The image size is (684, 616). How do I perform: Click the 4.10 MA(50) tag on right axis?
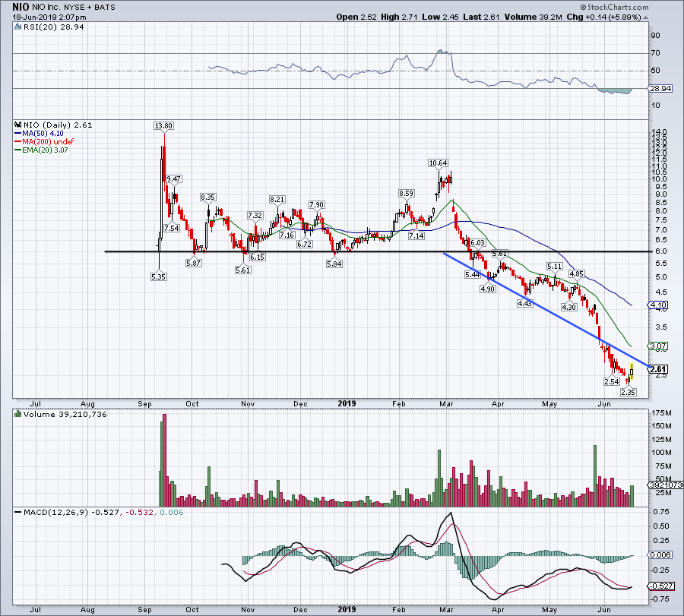[658, 305]
